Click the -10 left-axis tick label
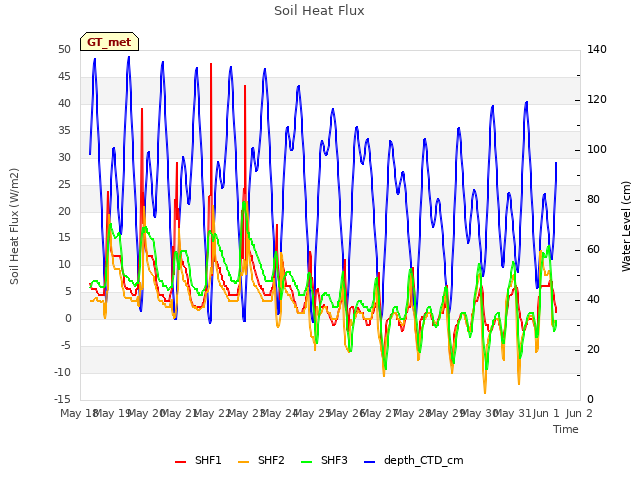Viewport: 640px width, 480px height. (62, 372)
